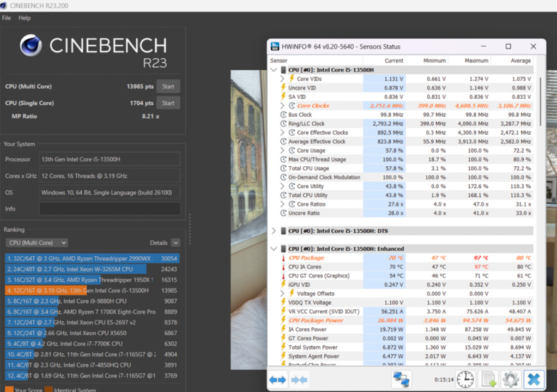
Task: Click the empty Info text field
Action: (x=109, y=209)
